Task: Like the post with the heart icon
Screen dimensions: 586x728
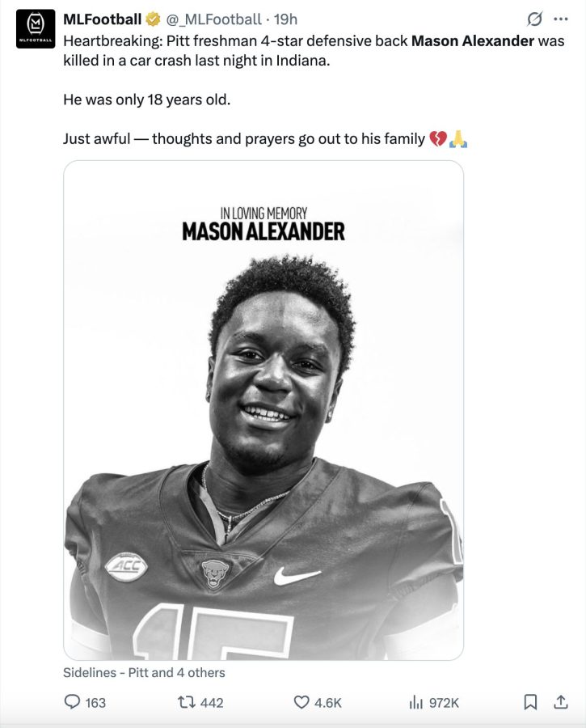Action: click(x=302, y=702)
